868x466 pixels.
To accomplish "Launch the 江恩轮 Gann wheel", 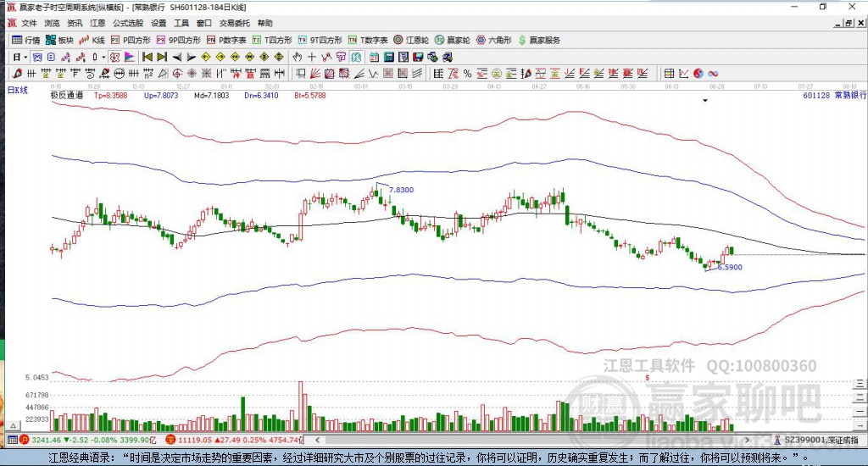I will pyautogui.click(x=411, y=40).
